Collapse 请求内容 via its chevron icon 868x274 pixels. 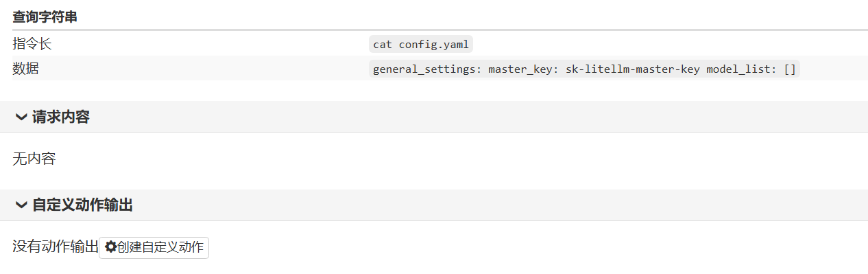[x=21, y=117]
